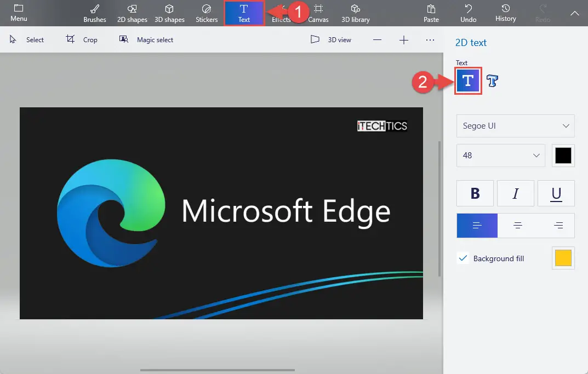Toggle Bold formatting

475,193
